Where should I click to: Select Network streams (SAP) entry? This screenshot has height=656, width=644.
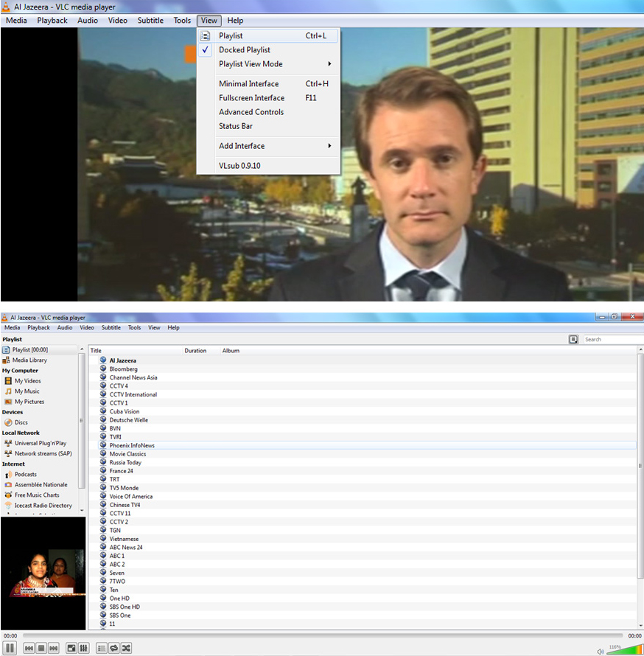[x=43, y=453]
